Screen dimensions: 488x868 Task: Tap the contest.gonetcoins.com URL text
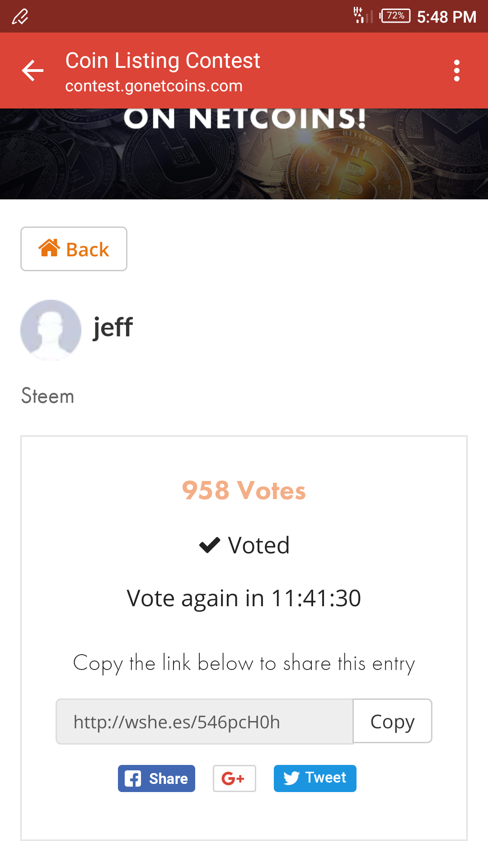click(154, 86)
